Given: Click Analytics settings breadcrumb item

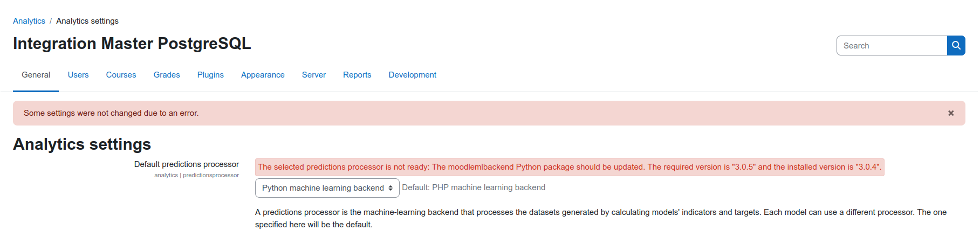Looking at the screenshot, I should coord(87,21).
